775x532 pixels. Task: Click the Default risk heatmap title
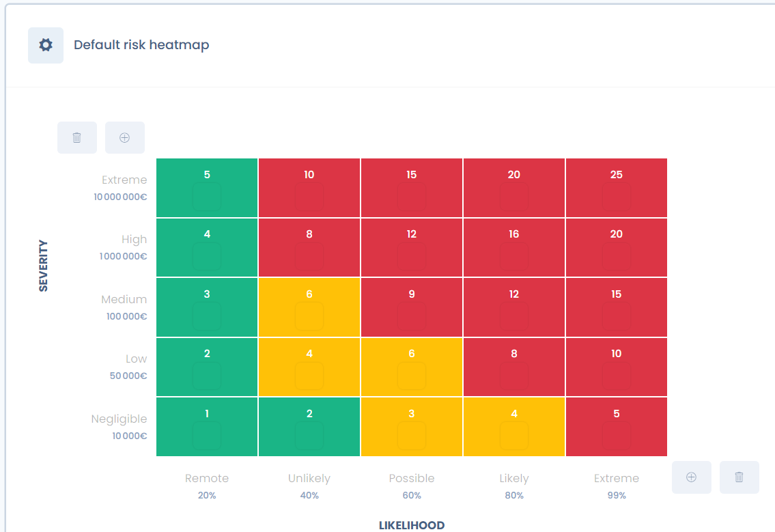(141, 45)
